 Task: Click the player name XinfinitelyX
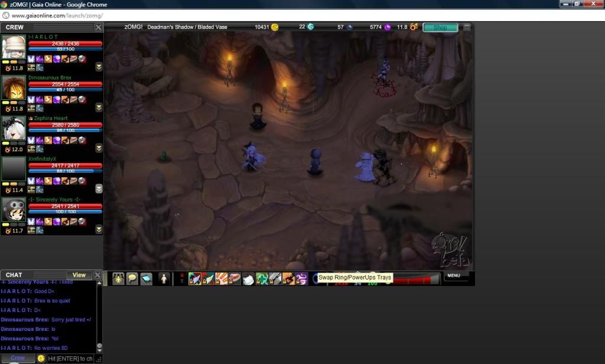[42, 158]
